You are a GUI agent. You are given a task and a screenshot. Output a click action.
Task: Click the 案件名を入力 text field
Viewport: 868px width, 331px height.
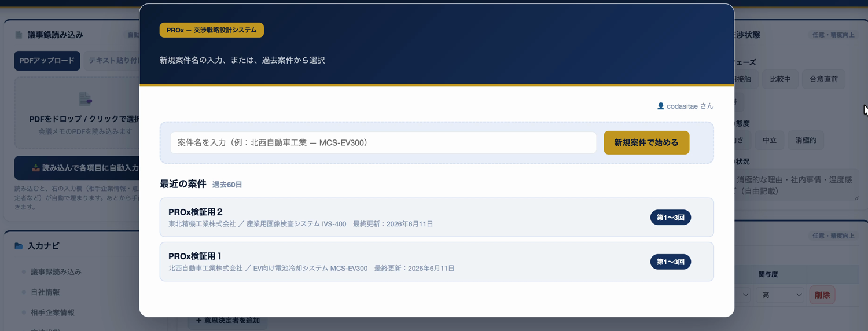383,142
